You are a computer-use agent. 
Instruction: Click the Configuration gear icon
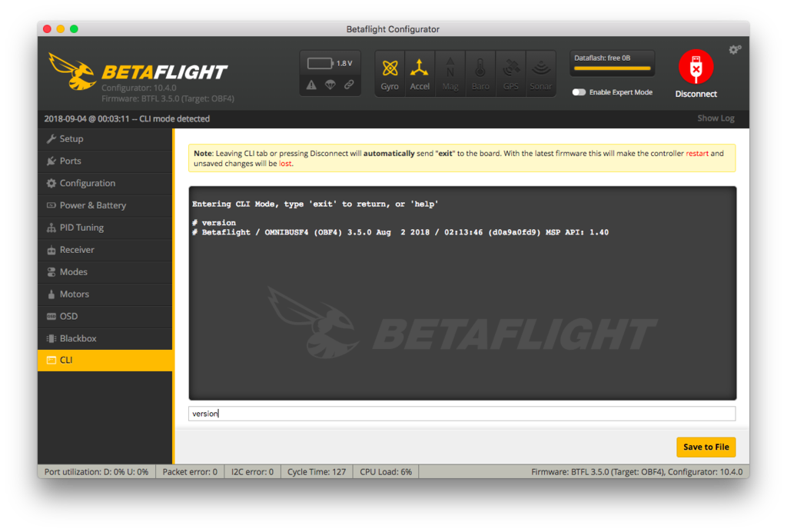click(x=51, y=183)
